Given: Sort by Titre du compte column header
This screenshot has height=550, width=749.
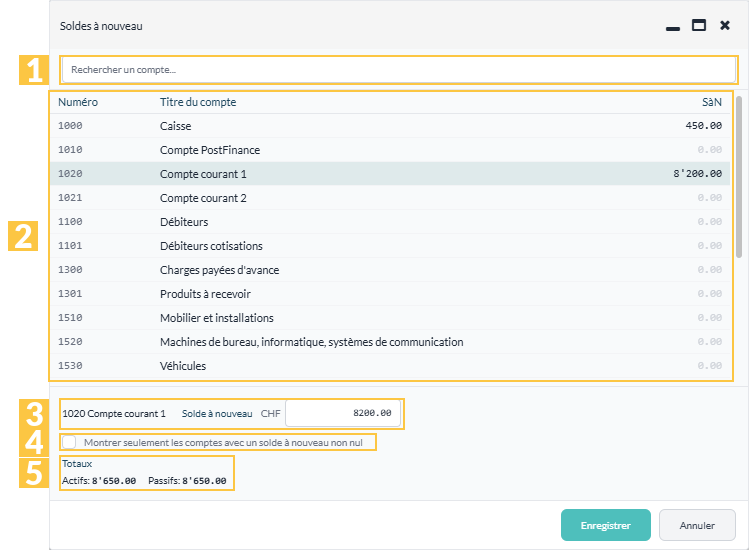Looking at the screenshot, I should [198, 102].
